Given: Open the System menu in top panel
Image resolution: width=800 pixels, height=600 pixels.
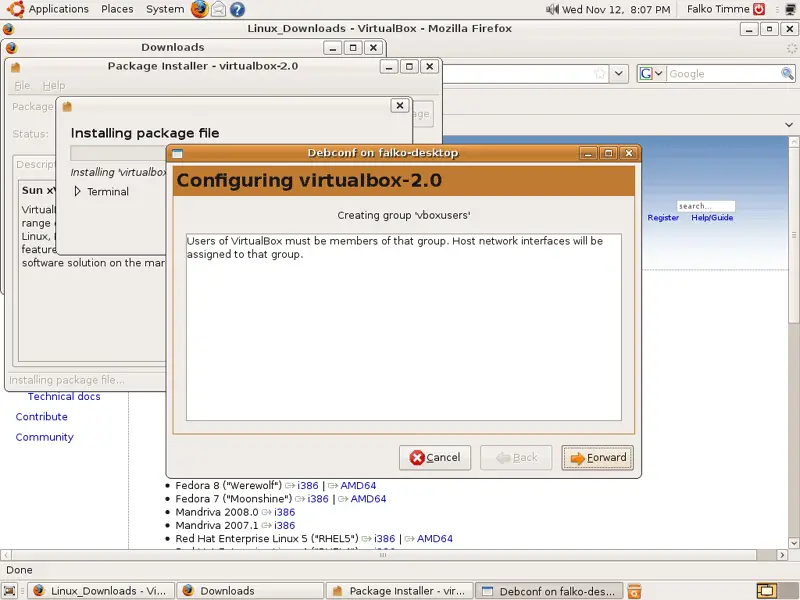Looking at the screenshot, I should 165,9.
